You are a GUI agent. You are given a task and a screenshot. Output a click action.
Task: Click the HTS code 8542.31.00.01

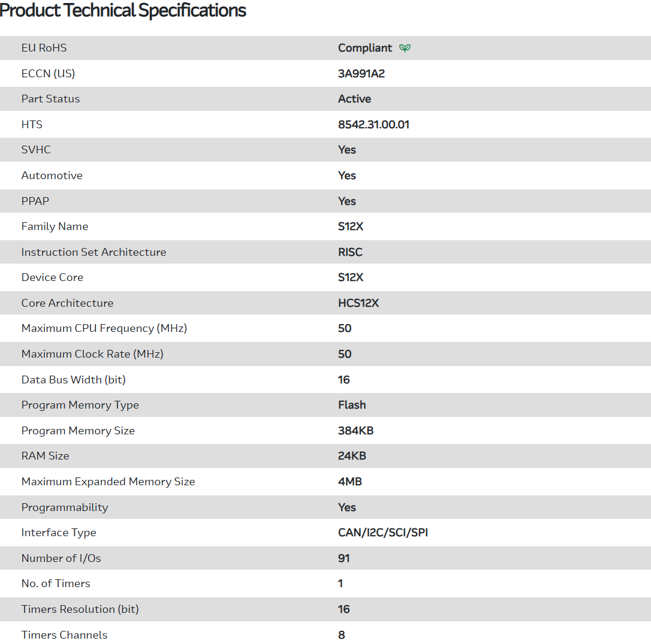[373, 125]
